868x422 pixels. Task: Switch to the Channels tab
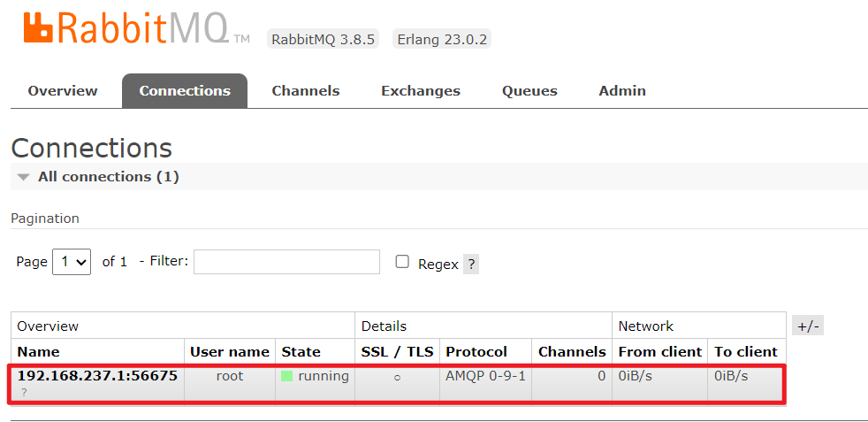point(306,91)
